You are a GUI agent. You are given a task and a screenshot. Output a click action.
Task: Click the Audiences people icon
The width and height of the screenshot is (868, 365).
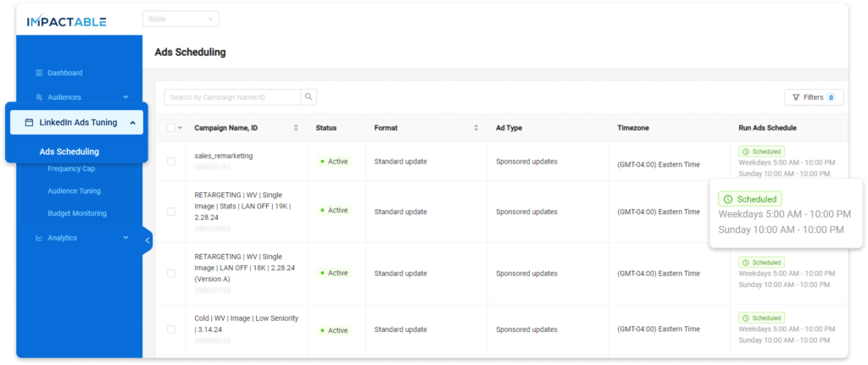[39, 97]
